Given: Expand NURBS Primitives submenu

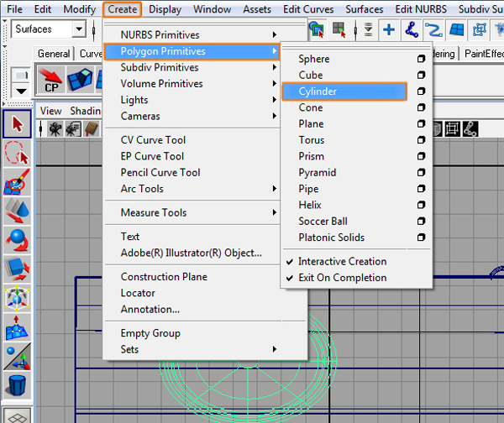Looking at the screenshot, I should [x=192, y=34].
